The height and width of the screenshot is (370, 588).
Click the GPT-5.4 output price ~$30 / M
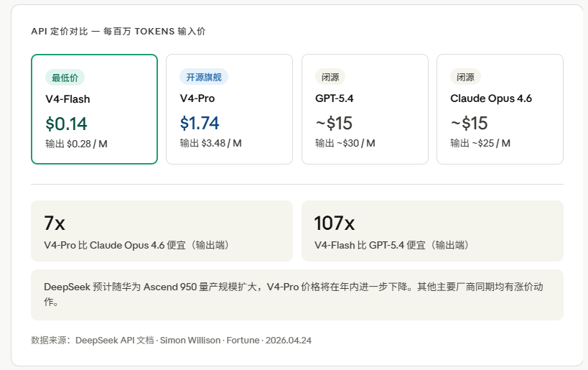(345, 144)
